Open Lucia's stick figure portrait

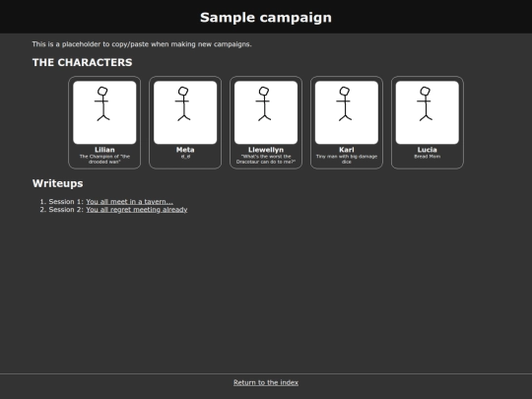pyautogui.click(x=428, y=112)
